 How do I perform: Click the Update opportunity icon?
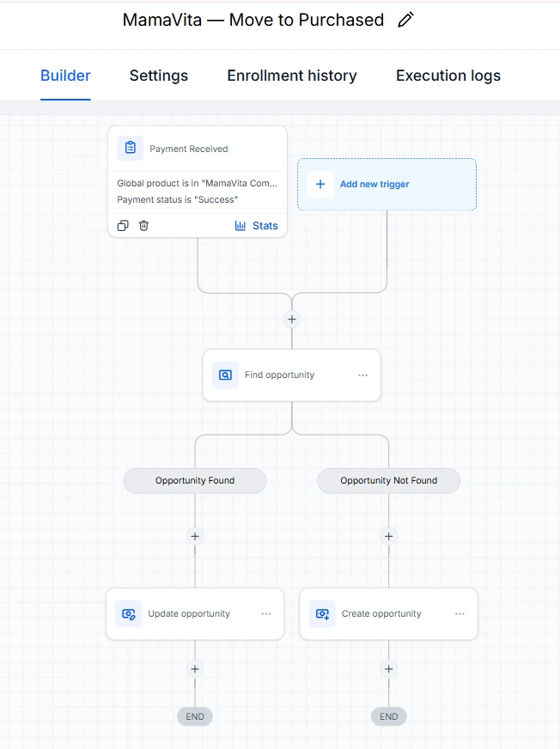click(x=129, y=614)
